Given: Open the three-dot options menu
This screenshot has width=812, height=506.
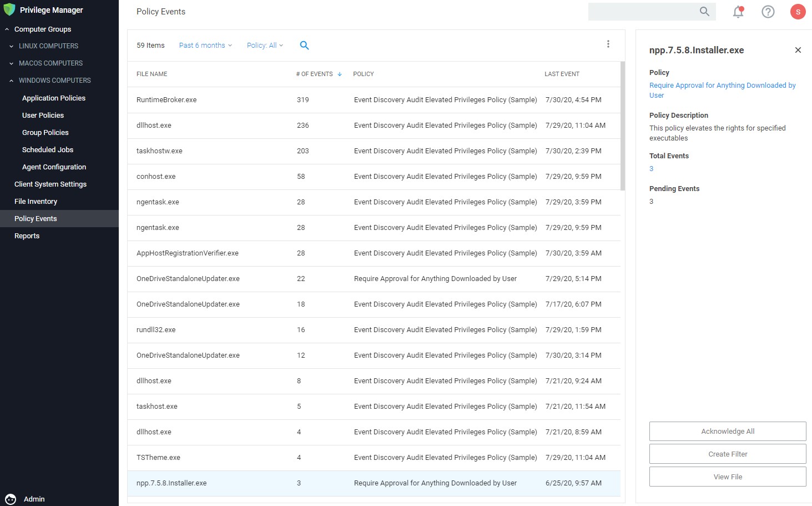Looking at the screenshot, I should [608, 44].
